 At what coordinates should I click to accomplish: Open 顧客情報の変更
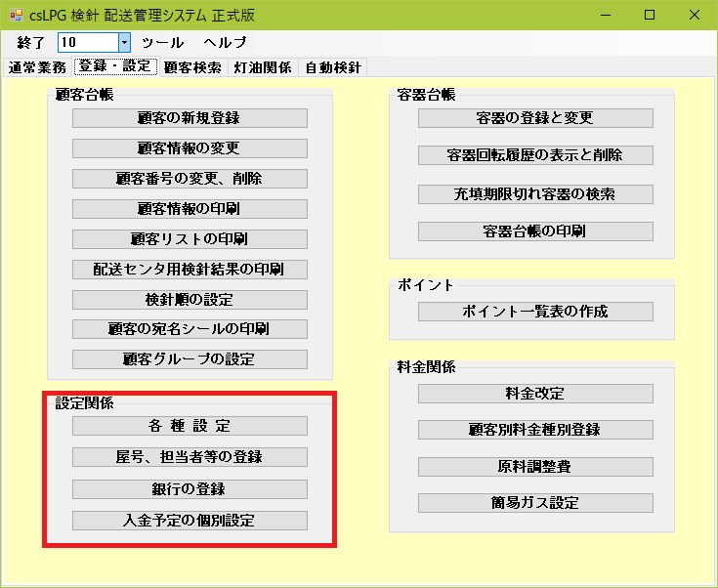[x=190, y=148]
